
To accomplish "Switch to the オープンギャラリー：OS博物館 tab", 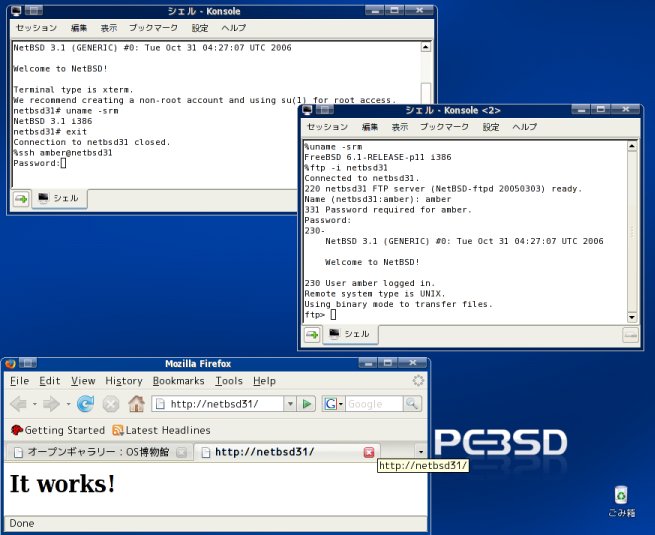I will pyautogui.click(x=99, y=452).
